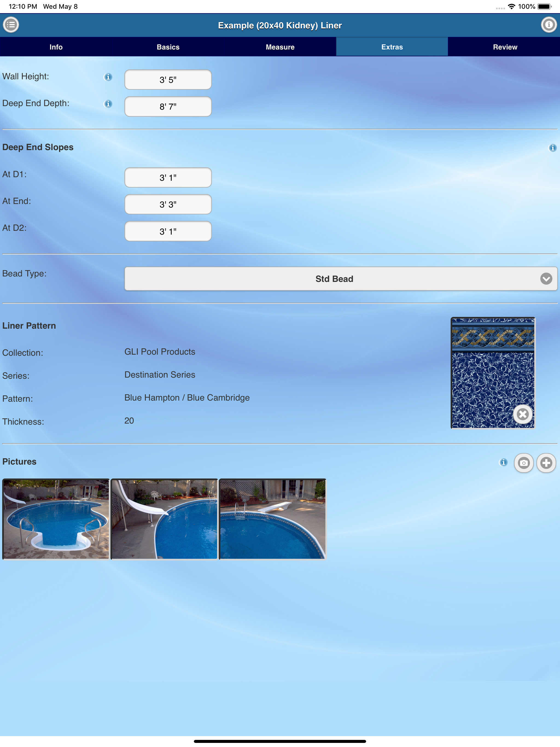This screenshot has width=560, height=747.
Task: Tap collection text GLI Pool Products
Action: click(160, 352)
